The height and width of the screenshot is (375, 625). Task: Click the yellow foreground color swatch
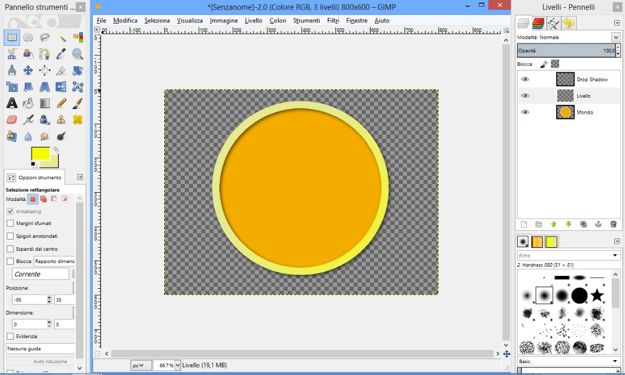[40, 154]
